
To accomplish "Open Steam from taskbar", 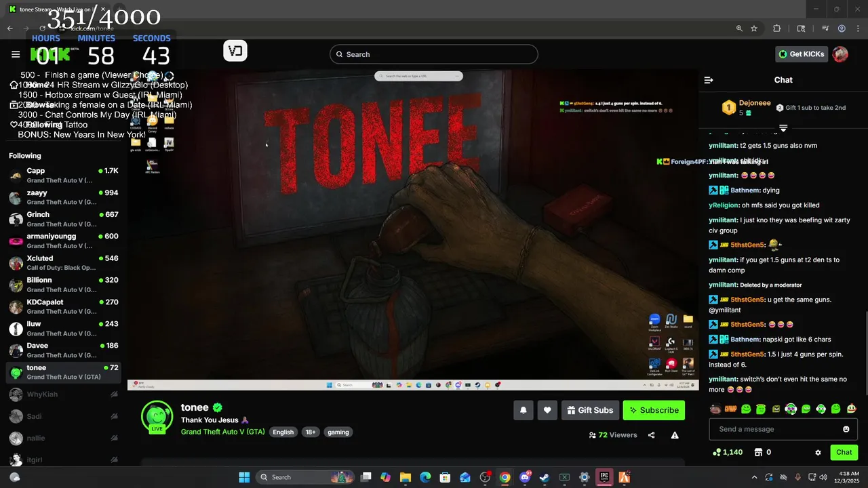I will pyautogui.click(x=545, y=477).
